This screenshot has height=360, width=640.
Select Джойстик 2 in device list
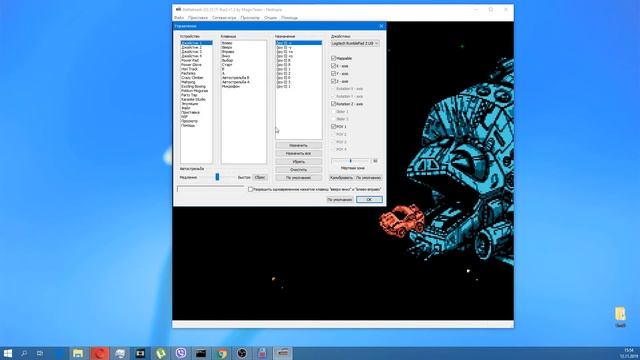point(196,47)
